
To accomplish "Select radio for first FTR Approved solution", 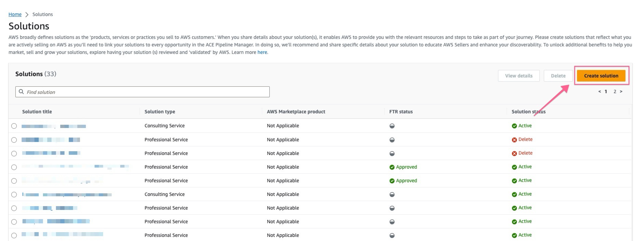I will click(x=14, y=167).
